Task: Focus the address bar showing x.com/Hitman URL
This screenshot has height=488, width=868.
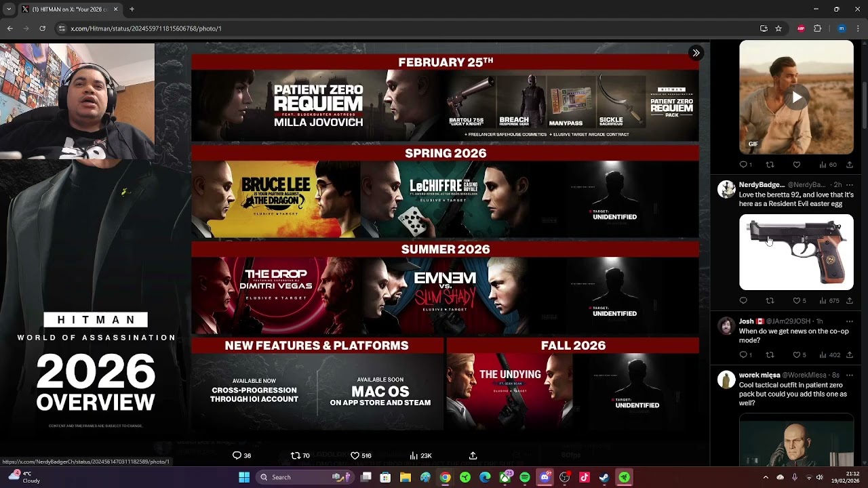Action: pyautogui.click(x=407, y=28)
